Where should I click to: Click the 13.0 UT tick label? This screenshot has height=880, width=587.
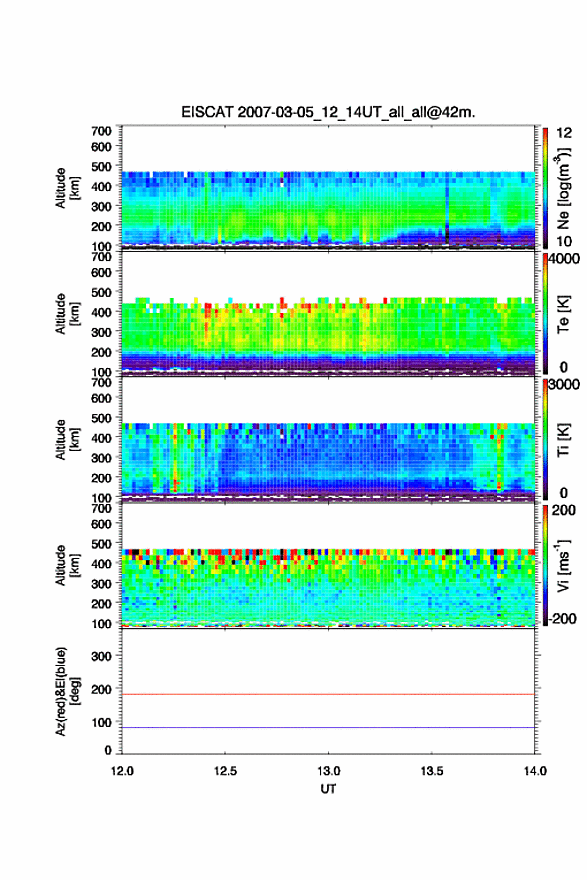[328, 771]
